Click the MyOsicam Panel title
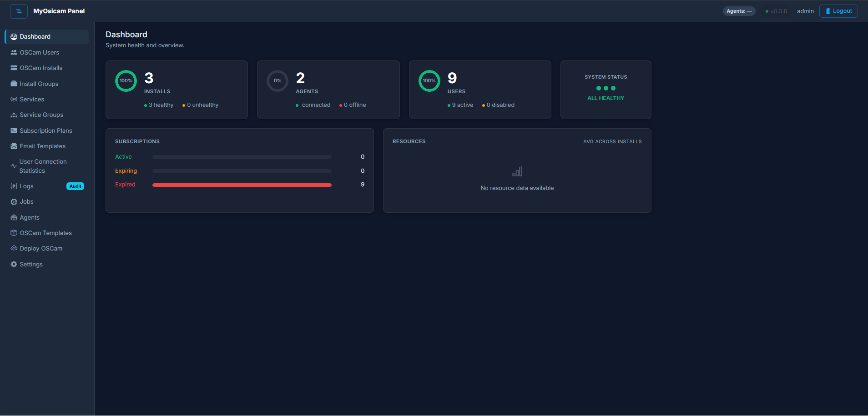The width and height of the screenshot is (868, 416). click(59, 11)
